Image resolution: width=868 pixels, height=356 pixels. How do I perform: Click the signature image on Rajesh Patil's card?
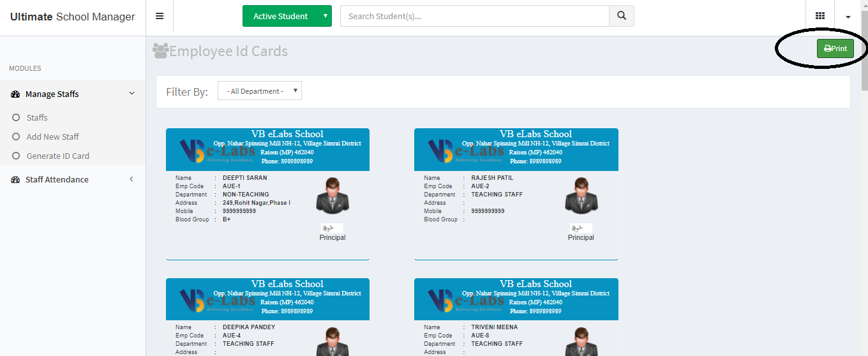click(581, 228)
